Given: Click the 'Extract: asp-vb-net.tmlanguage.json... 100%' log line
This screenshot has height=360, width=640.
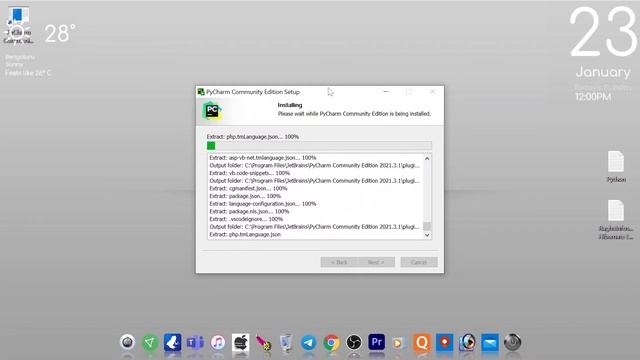Looking at the screenshot, I should (x=262, y=158).
